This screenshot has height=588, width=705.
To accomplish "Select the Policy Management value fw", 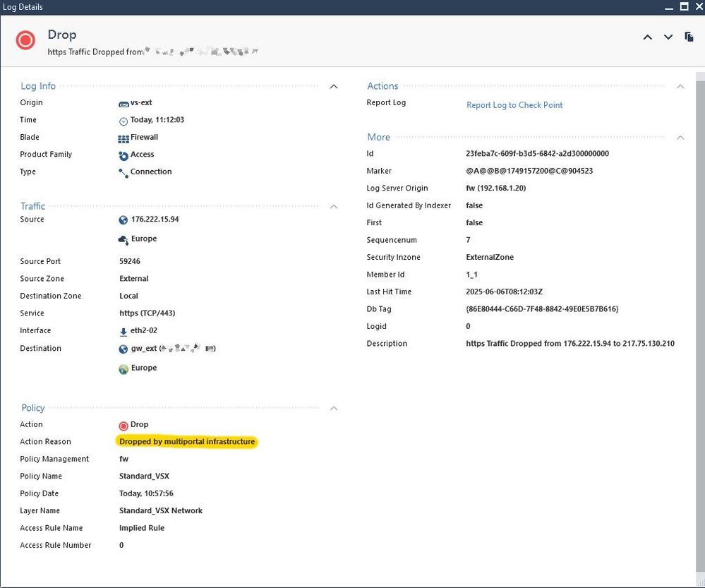I will (x=123, y=459).
